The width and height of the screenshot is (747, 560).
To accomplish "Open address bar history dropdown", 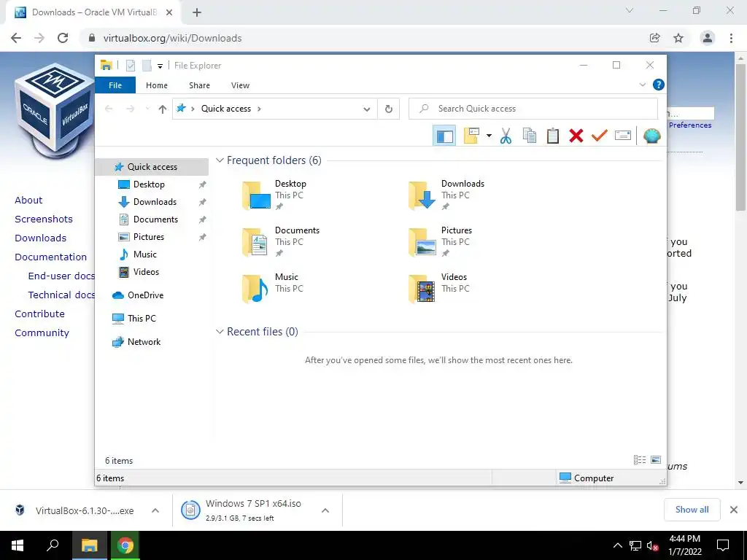I will (367, 109).
